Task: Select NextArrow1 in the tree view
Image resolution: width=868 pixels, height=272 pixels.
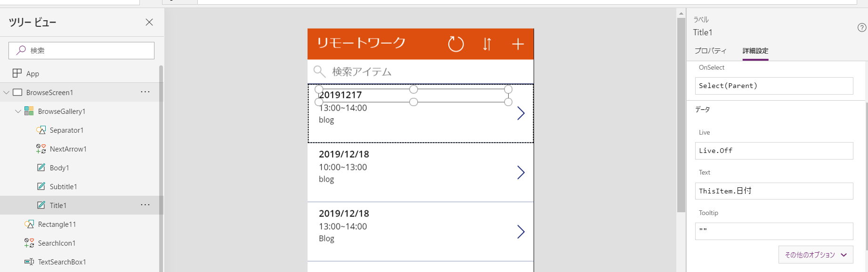Action: [x=68, y=149]
